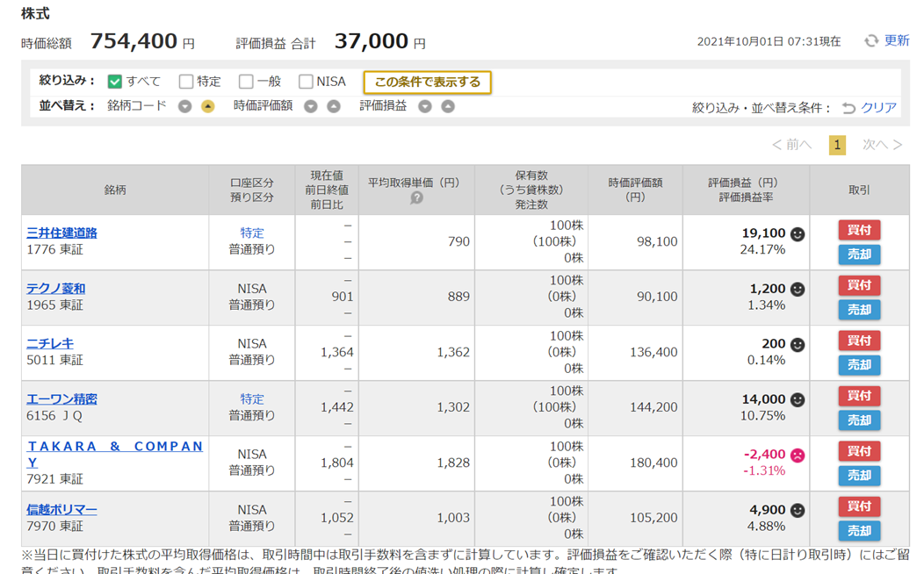Click 売却 button for 信越ポリマー
The width and height of the screenshot is (924, 574).
click(x=859, y=531)
